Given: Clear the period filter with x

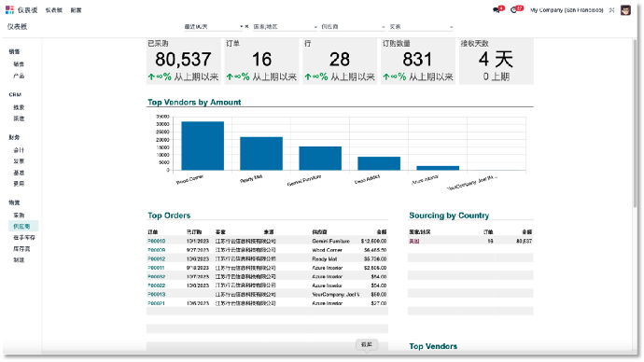Looking at the screenshot, I should (246, 27).
